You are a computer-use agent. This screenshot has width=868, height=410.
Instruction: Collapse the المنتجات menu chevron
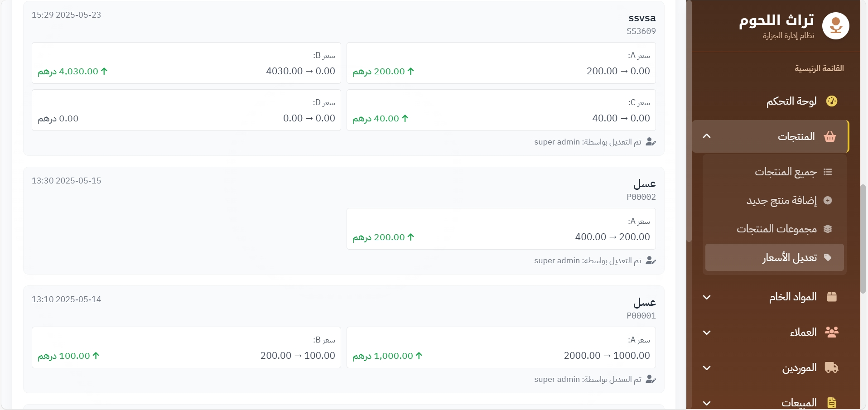click(x=707, y=136)
